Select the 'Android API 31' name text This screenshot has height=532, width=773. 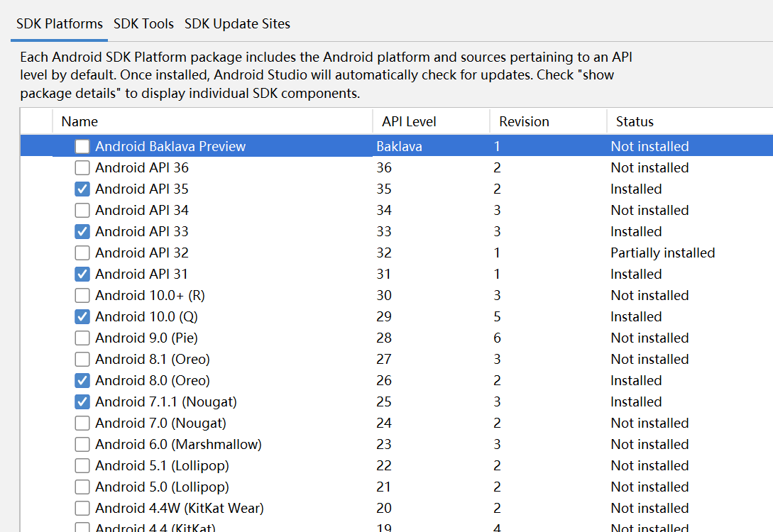pos(141,274)
